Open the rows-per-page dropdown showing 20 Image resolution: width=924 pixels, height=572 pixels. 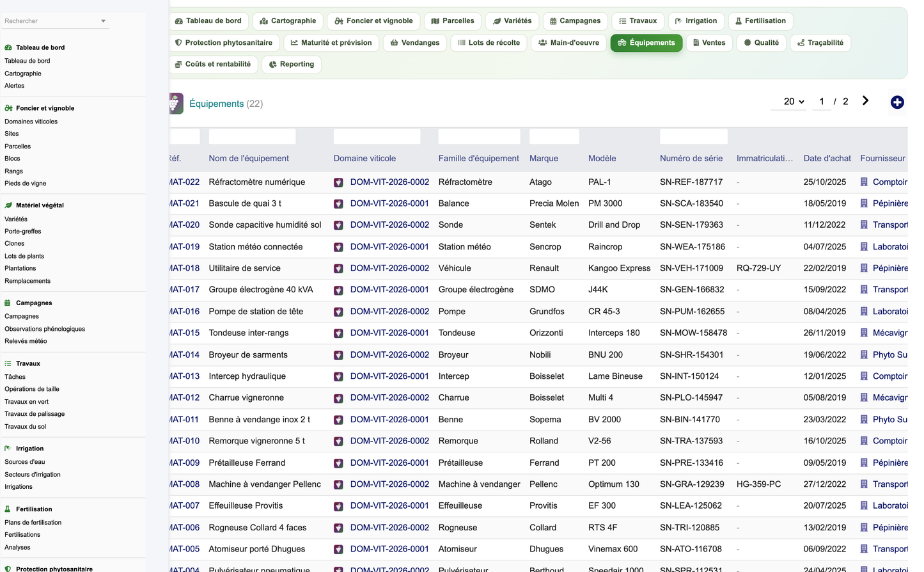pos(794,102)
